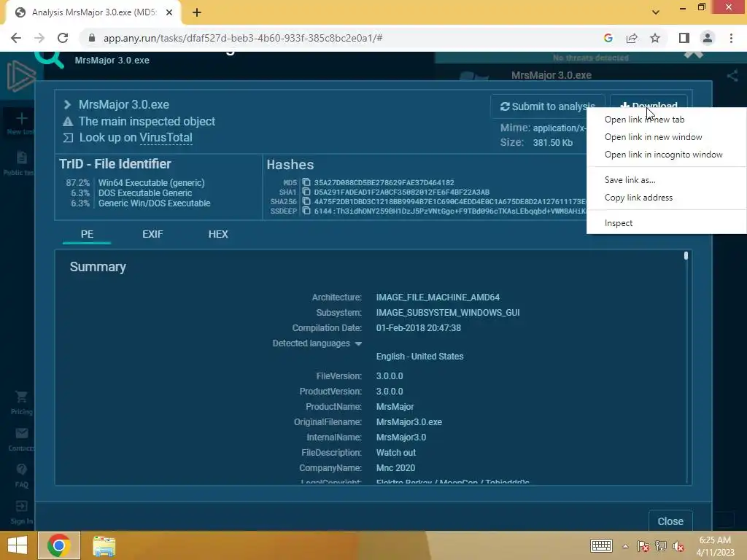Open the Chrome profile avatar icon
Screen dimensions: 747x560
click(708, 38)
